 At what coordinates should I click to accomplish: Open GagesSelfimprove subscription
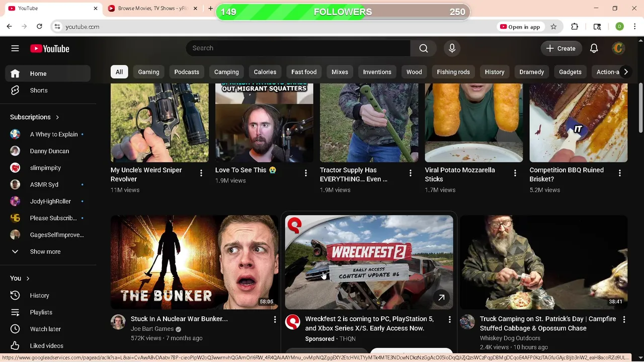[x=48, y=235]
